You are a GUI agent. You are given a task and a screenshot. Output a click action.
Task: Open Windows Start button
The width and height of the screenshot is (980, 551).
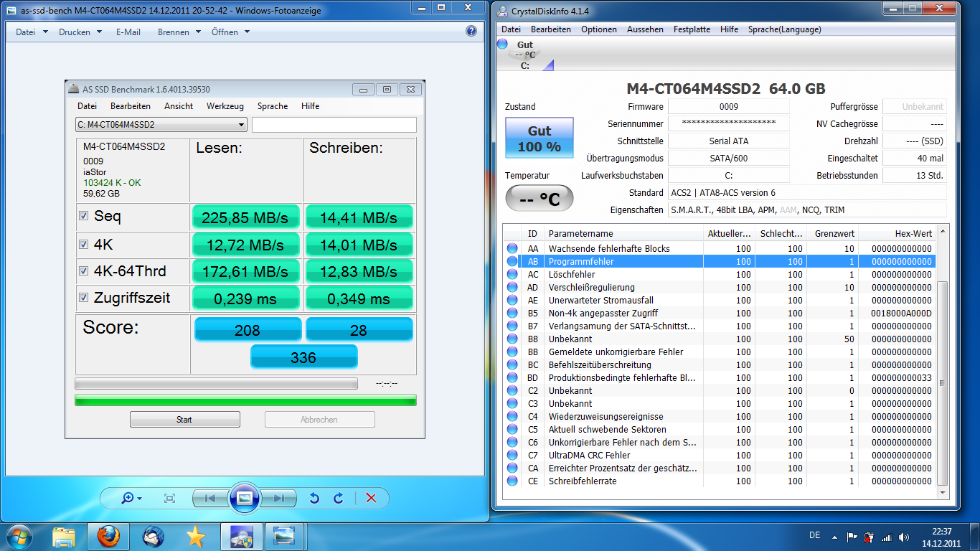coord(19,536)
